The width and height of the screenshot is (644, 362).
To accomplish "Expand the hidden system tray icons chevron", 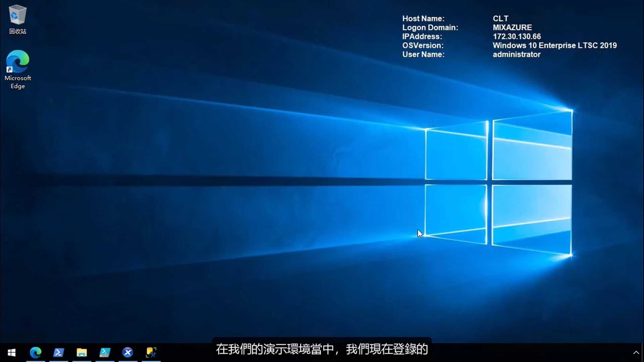I will pyautogui.click(x=636, y=352).
